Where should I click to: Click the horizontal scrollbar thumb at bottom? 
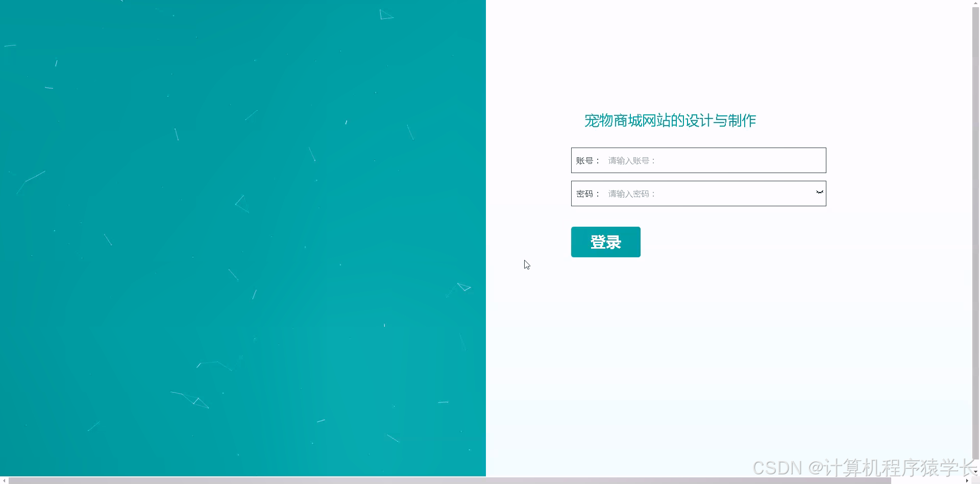450,480
